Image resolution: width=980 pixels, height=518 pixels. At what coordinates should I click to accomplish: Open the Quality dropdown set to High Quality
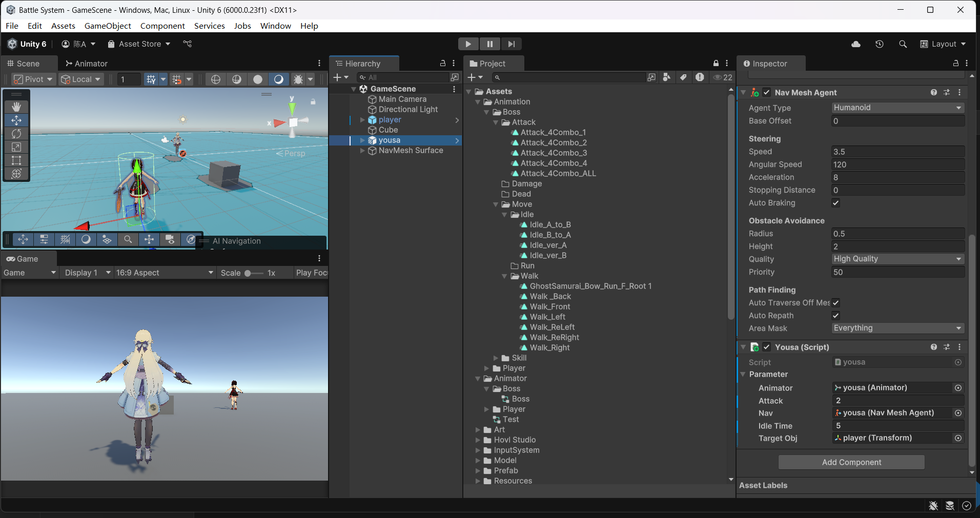[x=897, y=259]
